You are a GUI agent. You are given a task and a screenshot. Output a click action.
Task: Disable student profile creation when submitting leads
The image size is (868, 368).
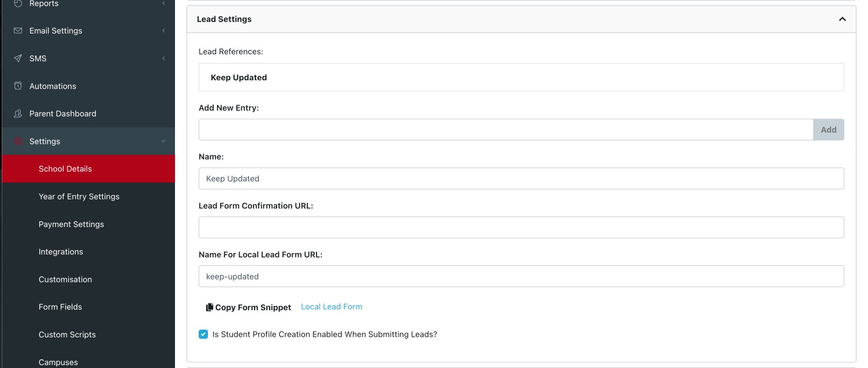tap(203, 334)
